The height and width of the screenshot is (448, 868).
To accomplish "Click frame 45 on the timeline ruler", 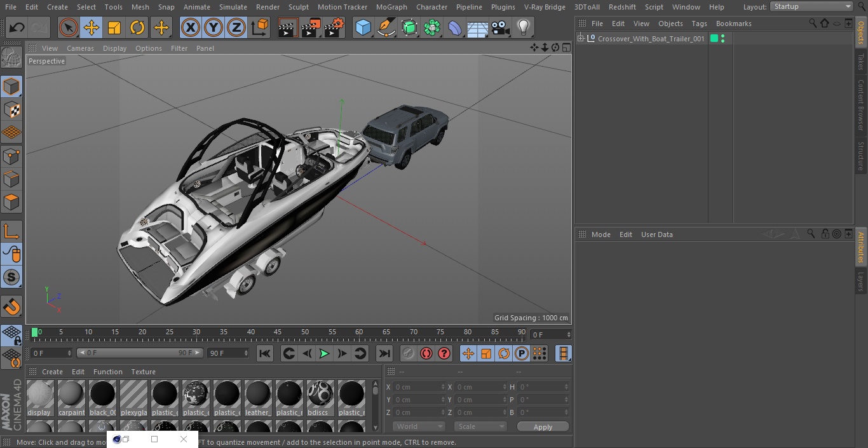I will click(x=278, y=332).
